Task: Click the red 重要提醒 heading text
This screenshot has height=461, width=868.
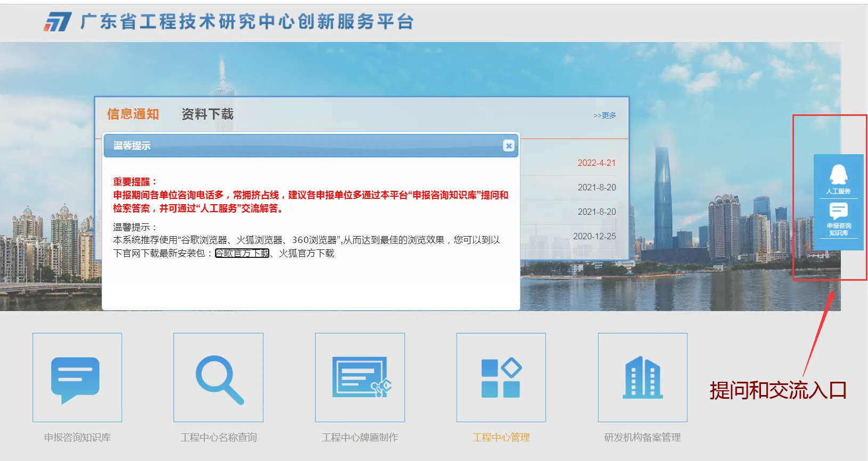Action: (x=135, y=182)
